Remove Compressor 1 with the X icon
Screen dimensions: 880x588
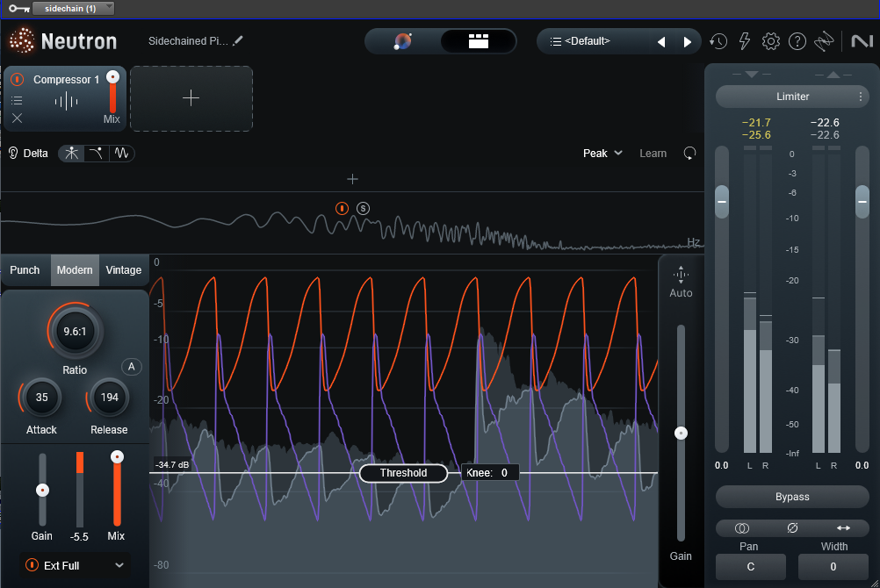tap(18, 118)
